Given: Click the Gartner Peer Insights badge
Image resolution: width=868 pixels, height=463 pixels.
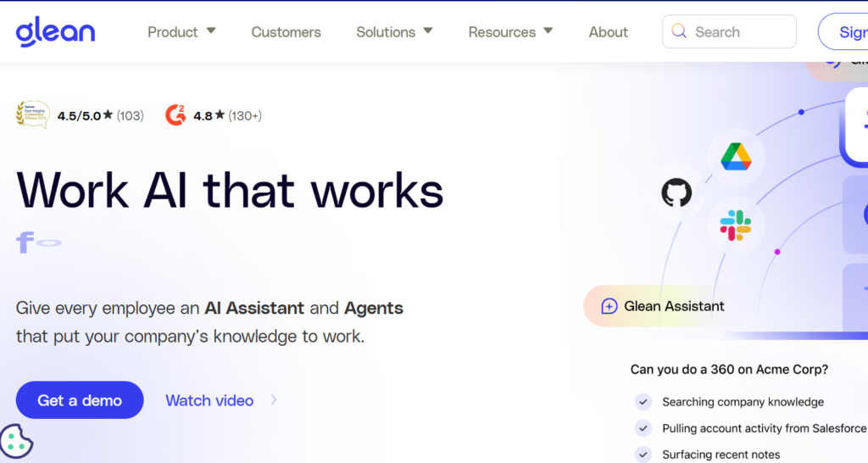Looking at the screenshot, I should click(33, 114).
